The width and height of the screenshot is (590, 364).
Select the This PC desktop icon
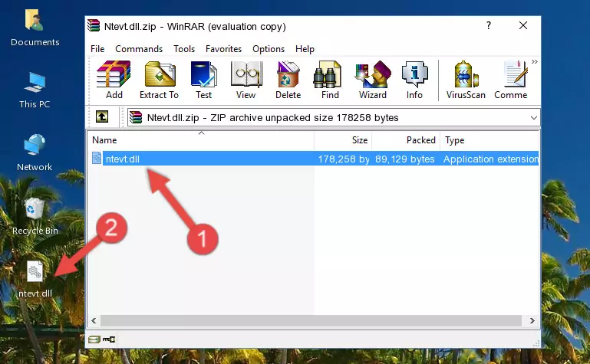pos(35,90)
